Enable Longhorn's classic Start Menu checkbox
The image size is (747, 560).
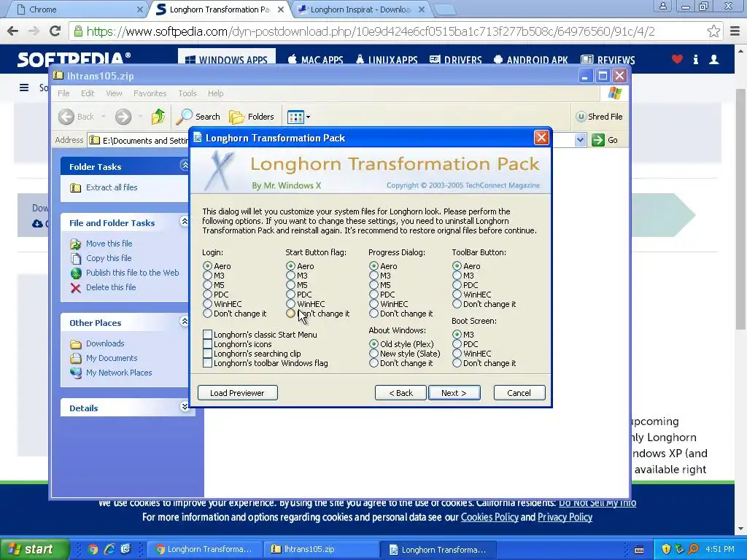pyautogui.click(x=207, y=335)
